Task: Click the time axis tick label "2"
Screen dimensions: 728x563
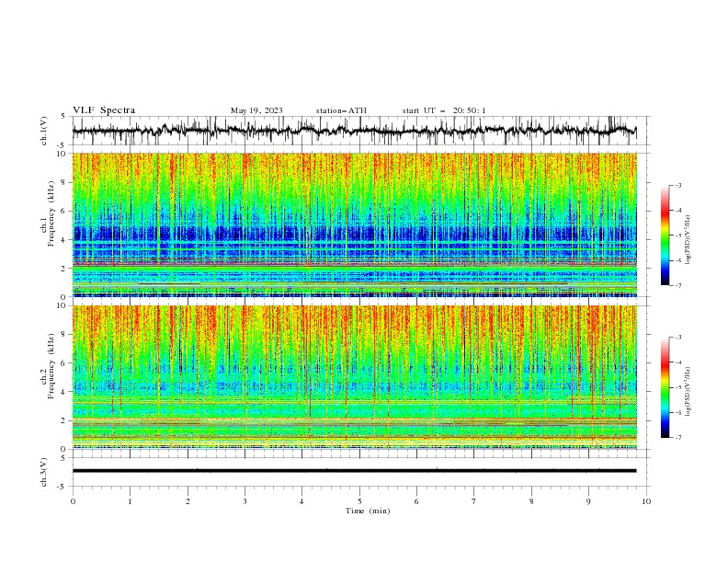Action: (x=188, y=501)
